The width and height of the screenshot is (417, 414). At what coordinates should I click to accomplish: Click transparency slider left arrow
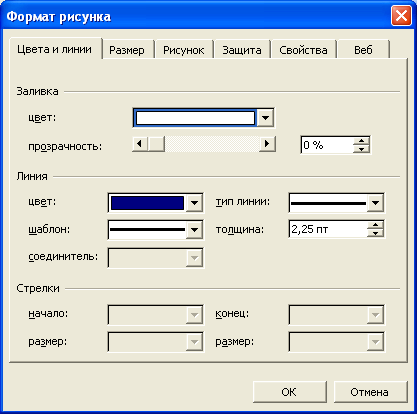tap(140, 144)
